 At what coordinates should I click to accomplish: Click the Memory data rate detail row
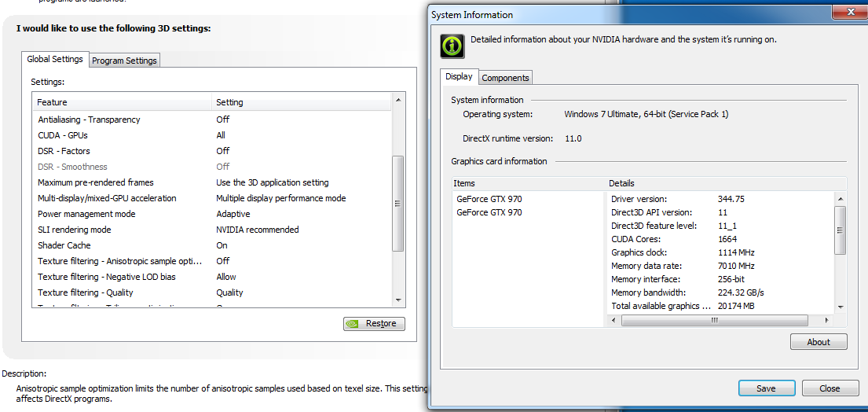720,266
